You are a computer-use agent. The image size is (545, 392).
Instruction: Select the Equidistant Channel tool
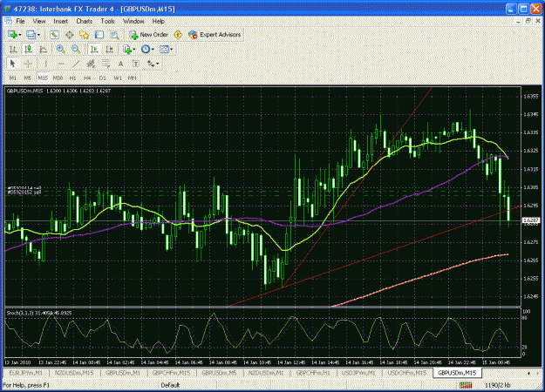[91, 64]
